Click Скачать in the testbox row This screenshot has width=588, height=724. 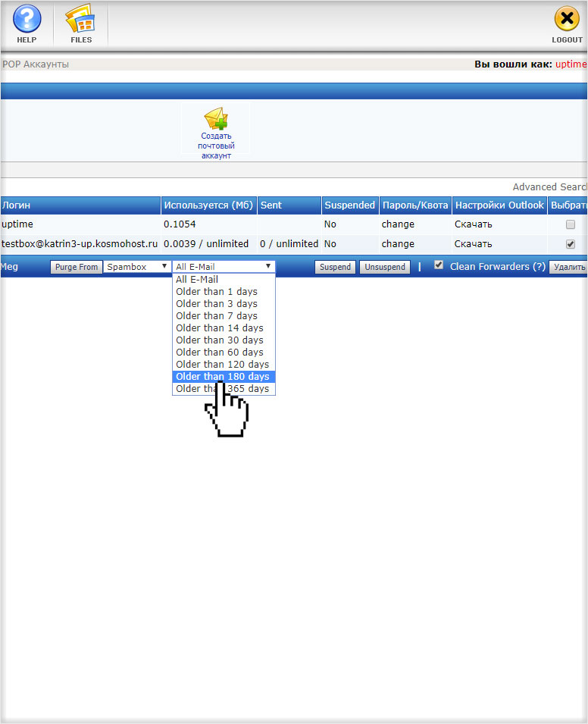pyautogui.click(x=473, y=244)
